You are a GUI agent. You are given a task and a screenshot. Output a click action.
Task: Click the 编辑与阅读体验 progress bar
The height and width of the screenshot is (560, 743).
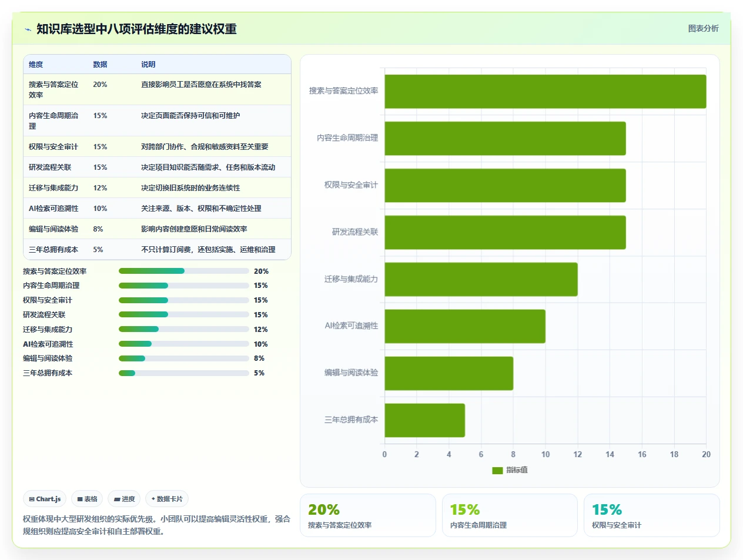(x=184, y=358)
